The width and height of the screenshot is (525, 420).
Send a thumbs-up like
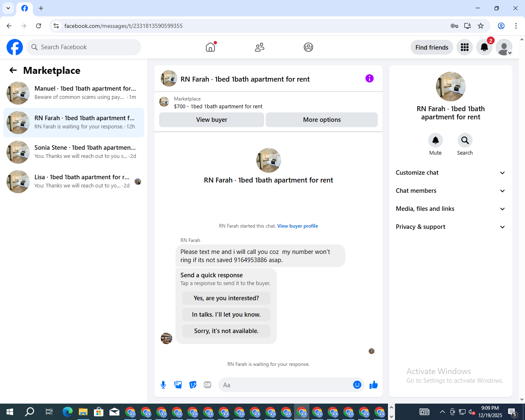click(374, 385)
